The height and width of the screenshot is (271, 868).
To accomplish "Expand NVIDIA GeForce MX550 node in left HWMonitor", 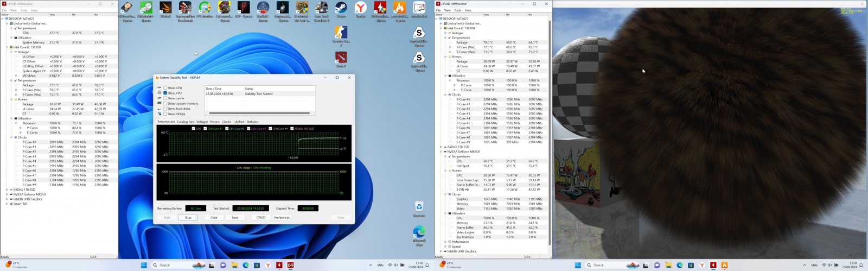I will coord(7,194).
